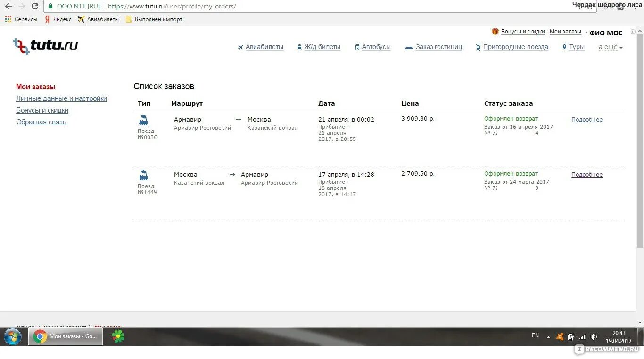Open the Сервисы apps grid bookmark
The width and height of the screenshot is (644, 359).
[21, 19]
